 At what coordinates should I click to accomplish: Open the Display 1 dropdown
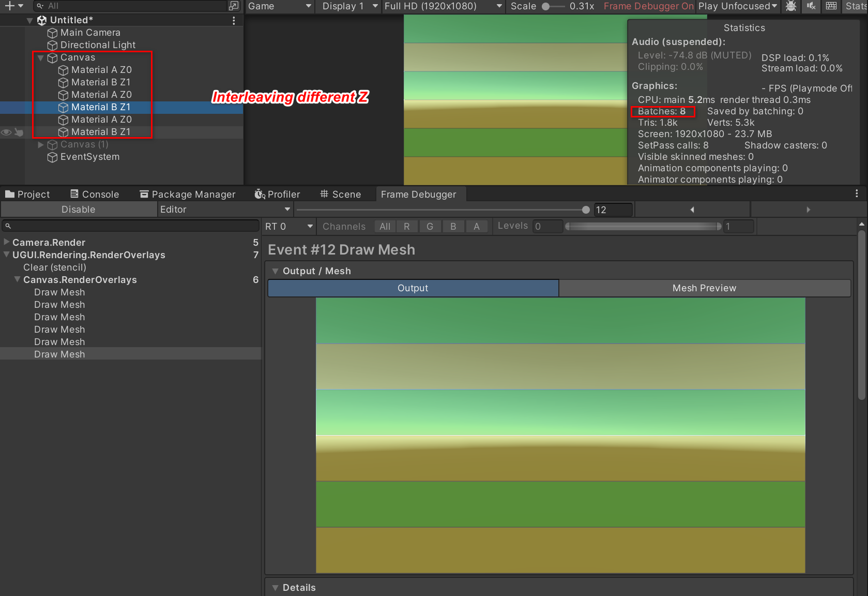(x=348, y=7)
